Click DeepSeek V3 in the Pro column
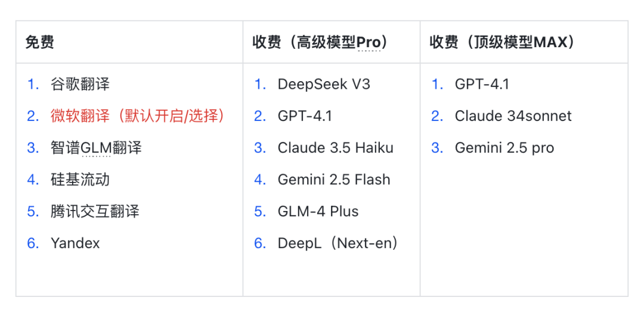 click(324, 84)
